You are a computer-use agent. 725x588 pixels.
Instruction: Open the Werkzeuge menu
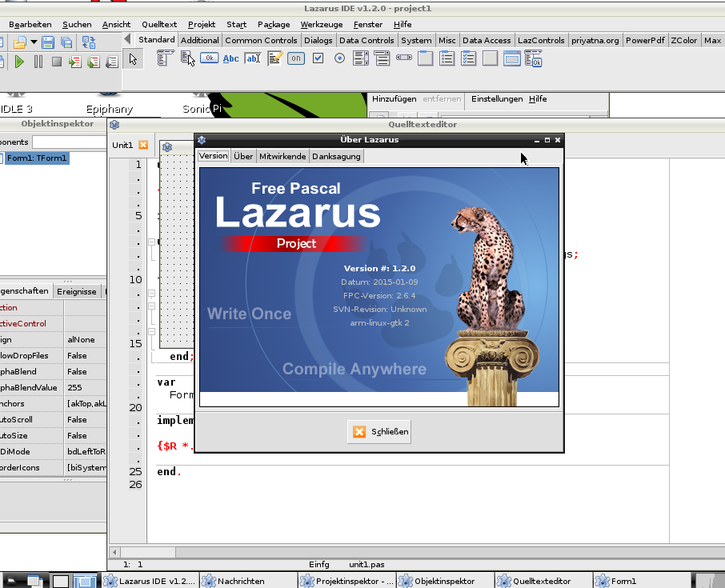point(322,25)
